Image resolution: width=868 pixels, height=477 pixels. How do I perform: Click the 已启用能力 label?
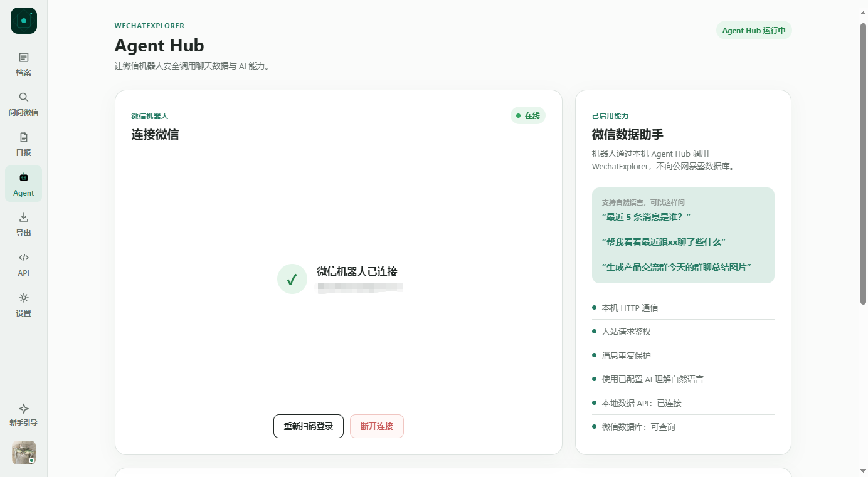[610, 116]
